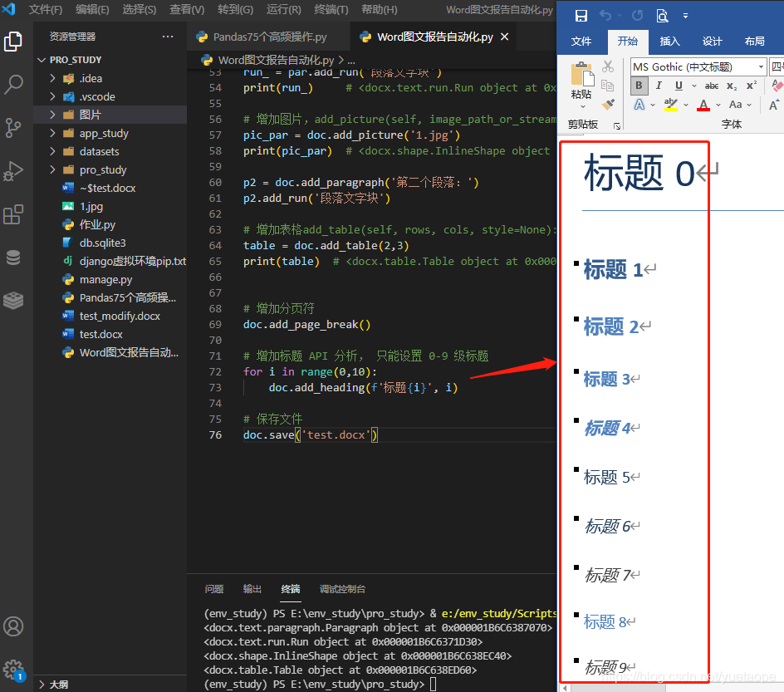Toggle Italic formatting in Word
This screenshot has height=692, width=784.
click(659, 86)
